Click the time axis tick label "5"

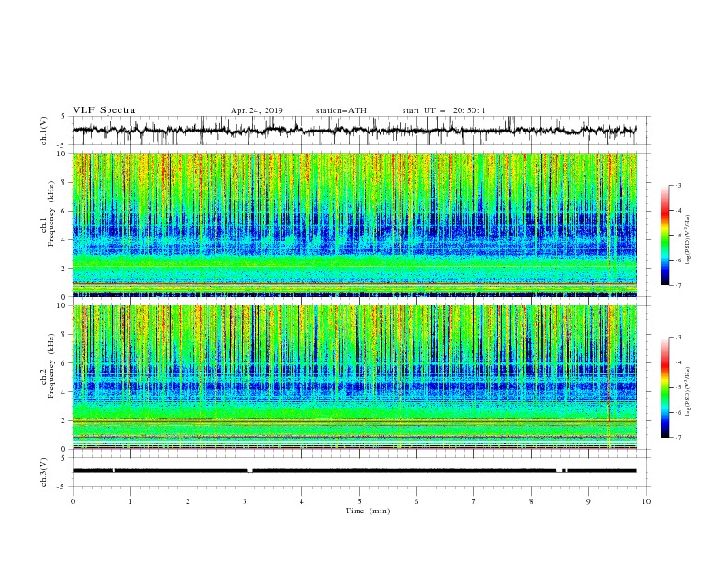359,501
